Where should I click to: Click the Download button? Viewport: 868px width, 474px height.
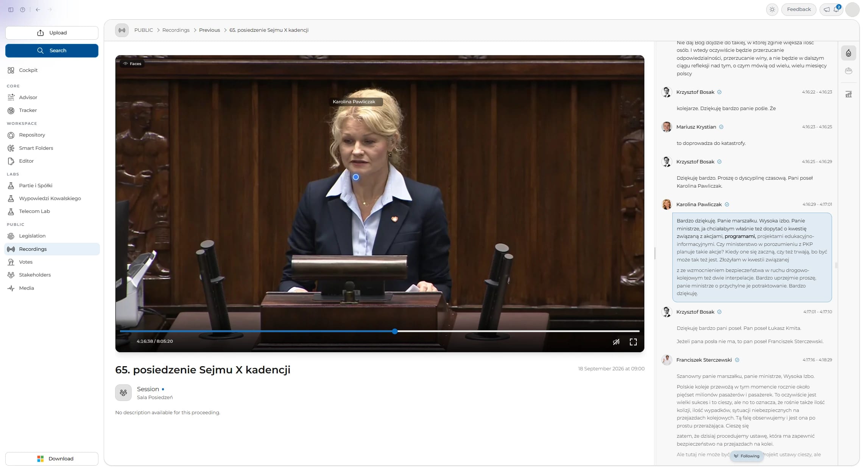tap(52, 459)
